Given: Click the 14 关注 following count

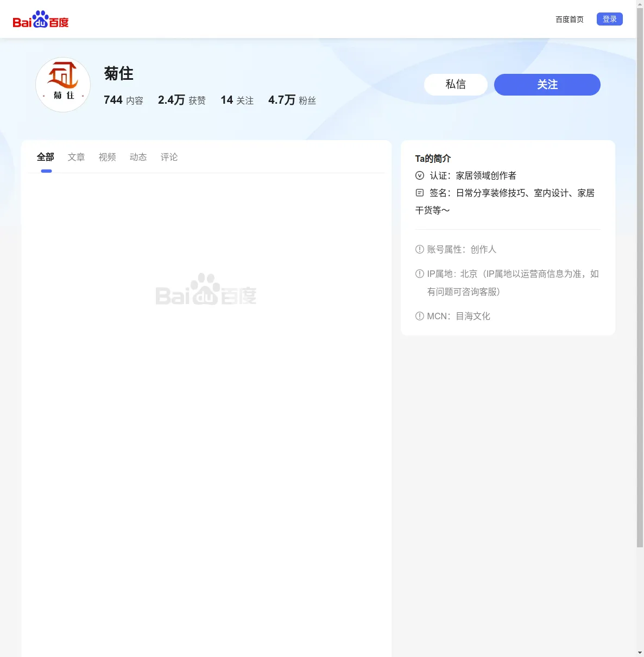Looking at the screenshot, I should [237, 100].
